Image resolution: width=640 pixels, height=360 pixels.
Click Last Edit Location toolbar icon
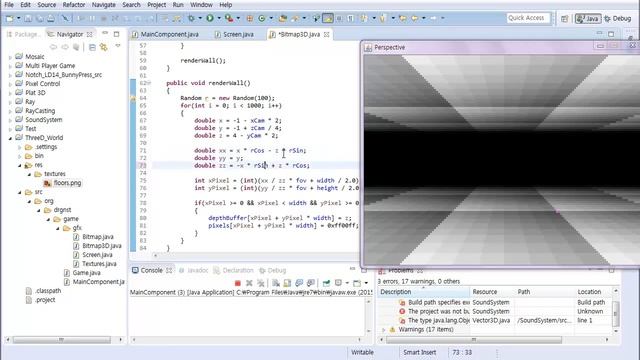[402, 18]
